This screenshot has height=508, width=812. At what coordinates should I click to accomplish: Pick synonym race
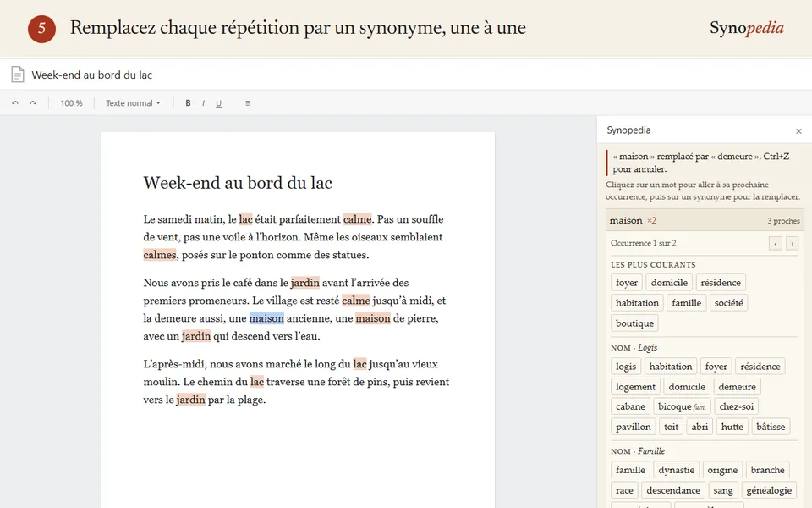pyautogui.click(x=624, y=490)
